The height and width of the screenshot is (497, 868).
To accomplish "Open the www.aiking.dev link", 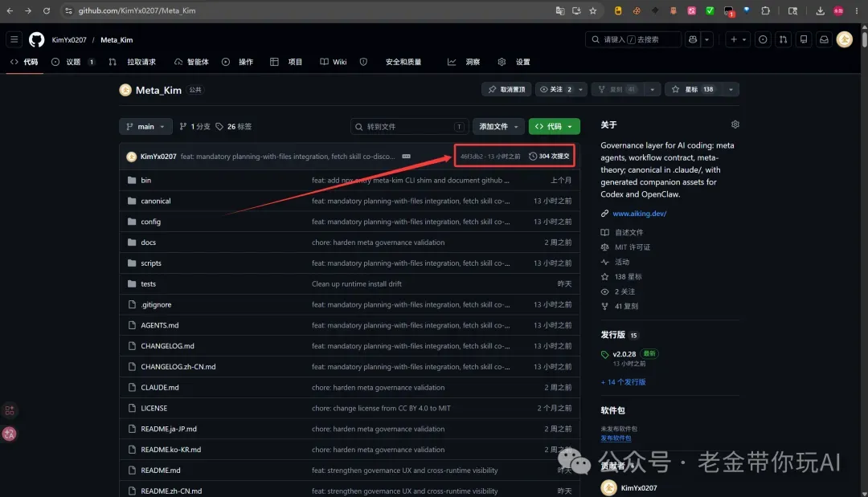I will pyautogui.click(x=640, y=214).
